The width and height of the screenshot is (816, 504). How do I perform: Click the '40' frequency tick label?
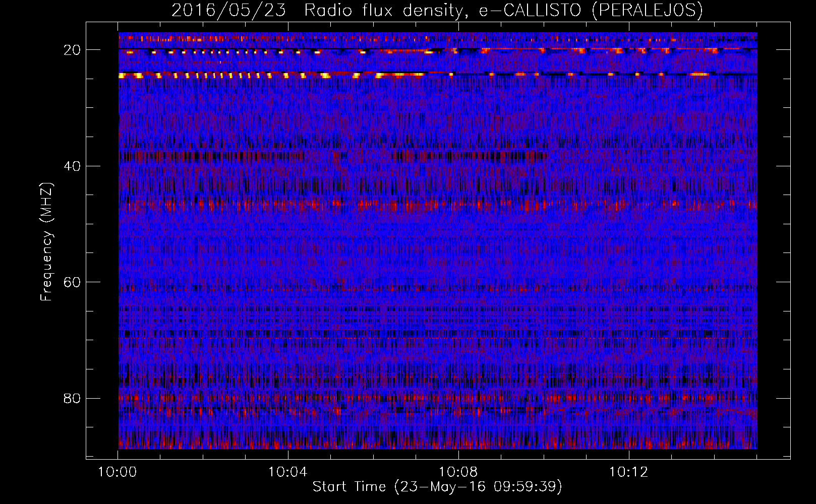(72, 166)
